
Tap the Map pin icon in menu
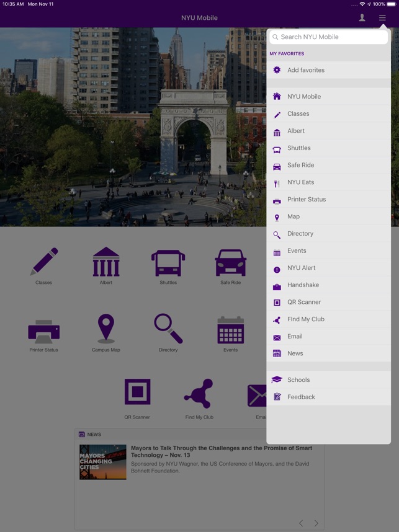pyautogui.click(x=277, y=218)
